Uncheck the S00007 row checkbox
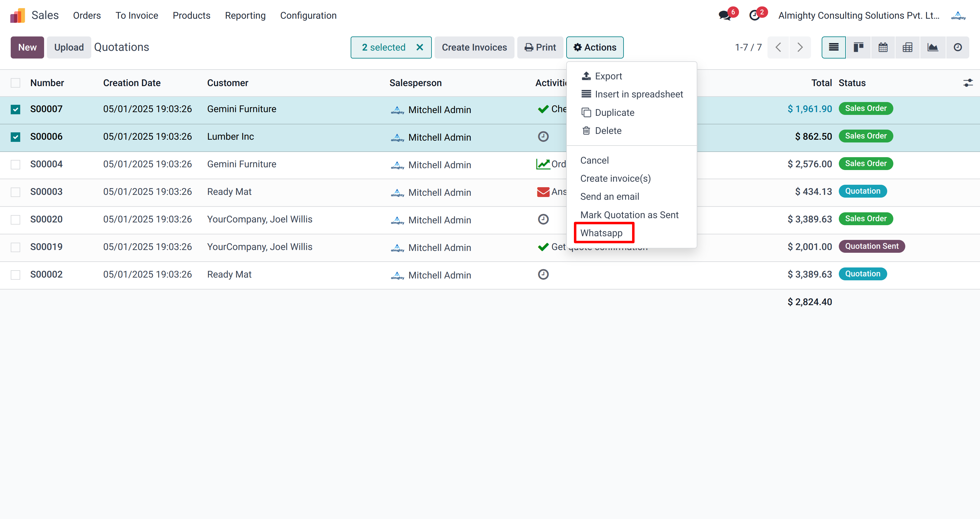Image resolution: width=980 pixels, height=519 pixels. pyautogui.click(x=15, y=109)
